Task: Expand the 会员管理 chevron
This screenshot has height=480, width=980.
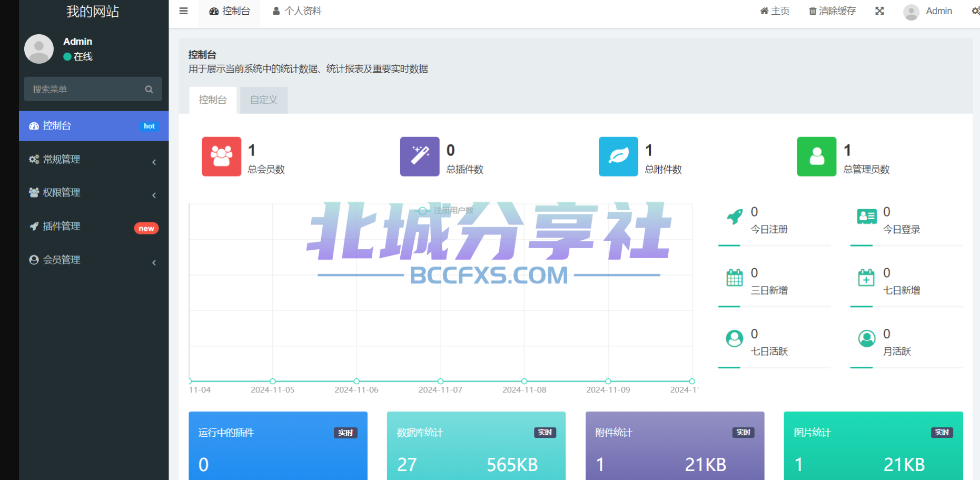Action: [x=154, y=262]
